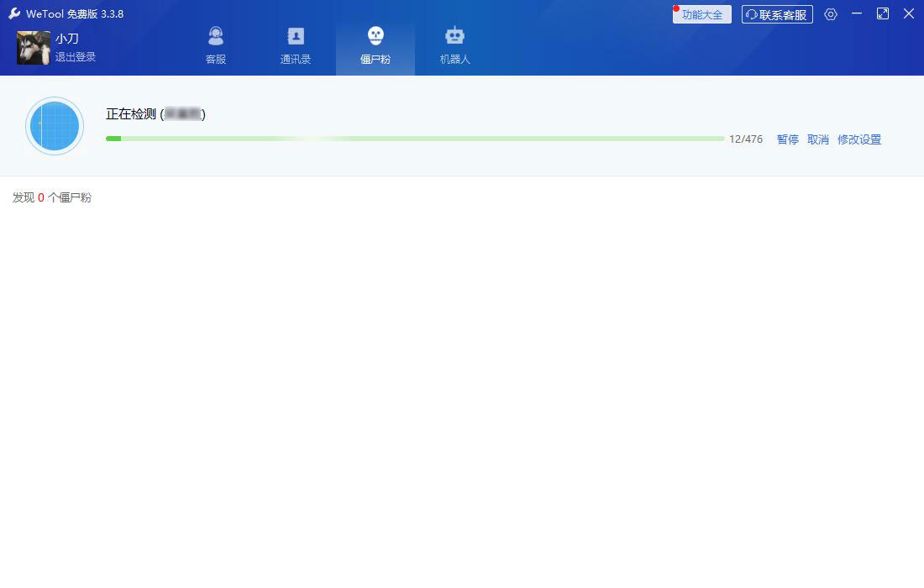Maximize the WeTool window
This screenshot has width=924, height=588.
coord(883,14)
